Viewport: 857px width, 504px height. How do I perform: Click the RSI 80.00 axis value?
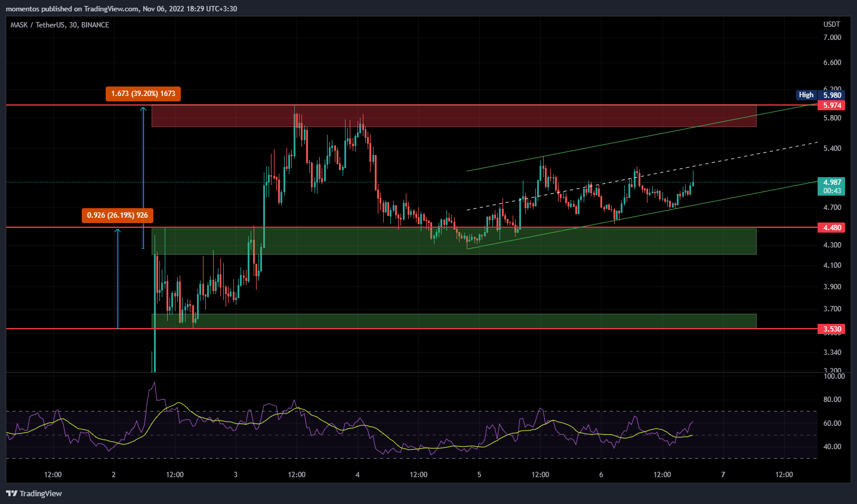[832, 400]
